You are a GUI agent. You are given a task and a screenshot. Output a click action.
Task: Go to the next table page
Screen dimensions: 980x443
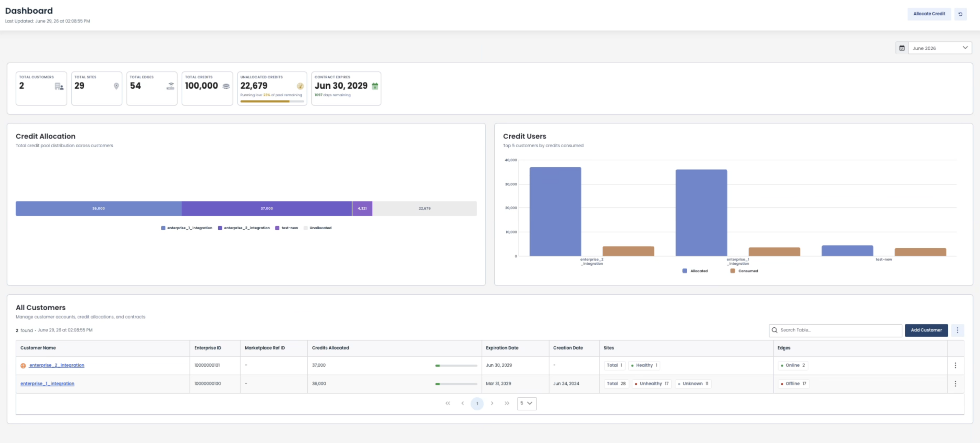pos(492,404)
